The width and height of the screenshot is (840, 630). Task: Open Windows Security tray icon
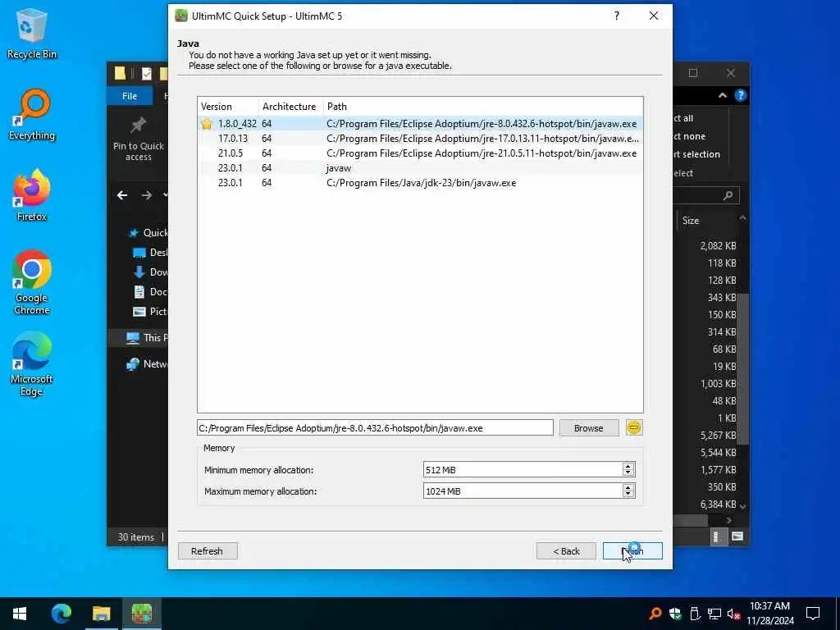coord(674,614)
